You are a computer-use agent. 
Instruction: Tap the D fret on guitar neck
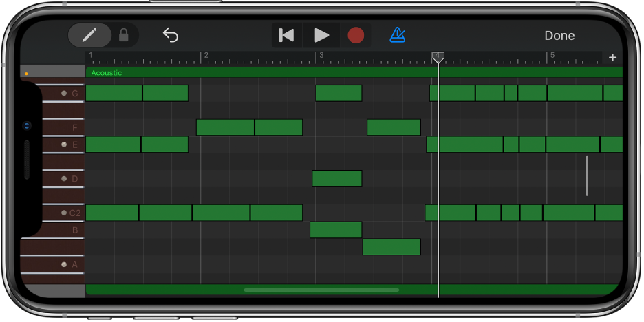tap(63, 179)
